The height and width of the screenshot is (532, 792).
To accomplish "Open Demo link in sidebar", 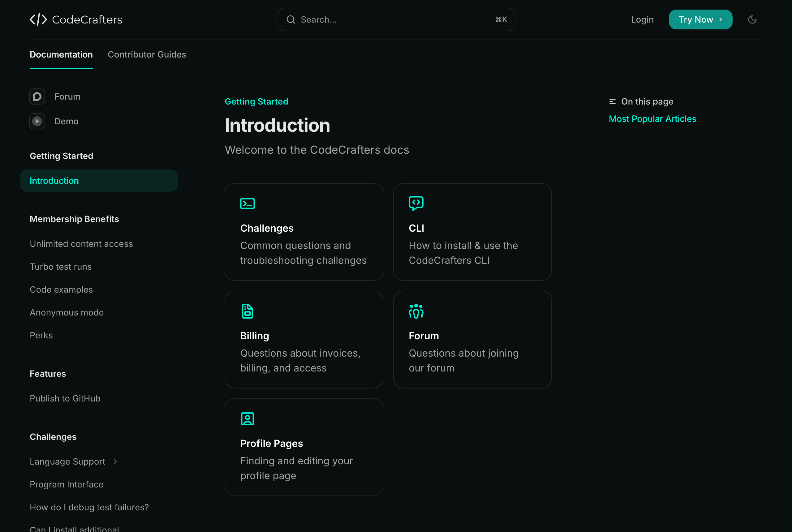I will [x=67, y=121].
